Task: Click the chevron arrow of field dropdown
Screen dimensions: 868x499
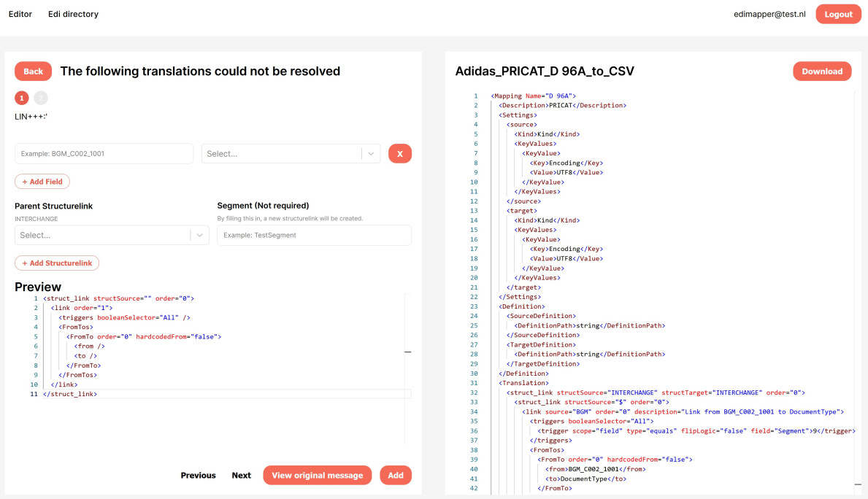Action: coord(371,154)
